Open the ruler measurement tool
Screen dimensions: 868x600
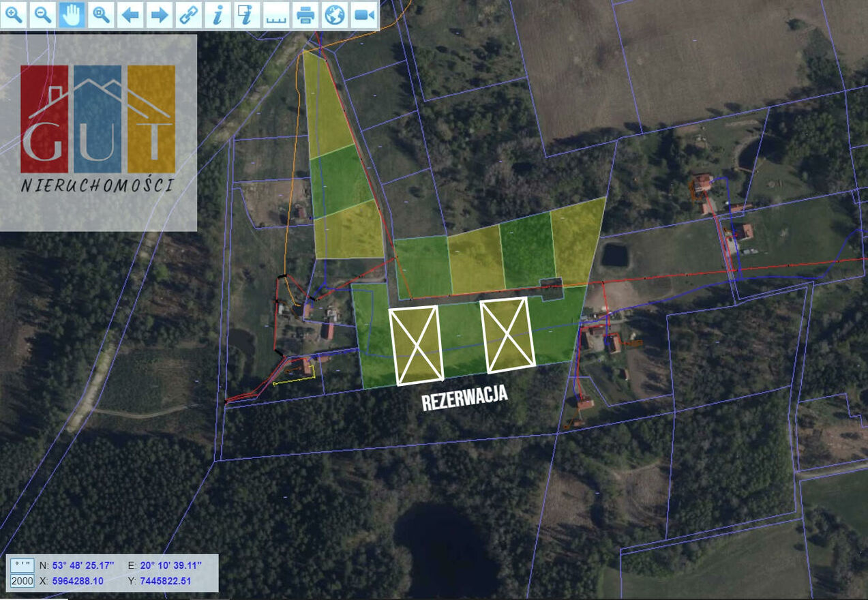click(275, 14)
